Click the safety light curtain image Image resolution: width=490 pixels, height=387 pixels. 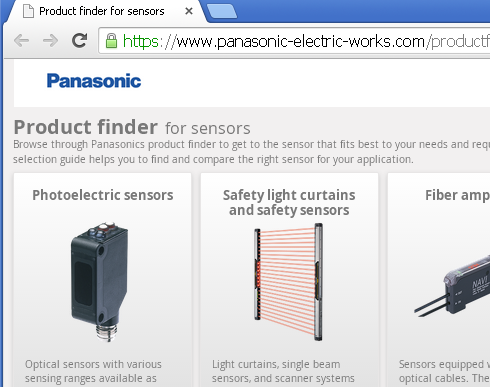(289, 282)
